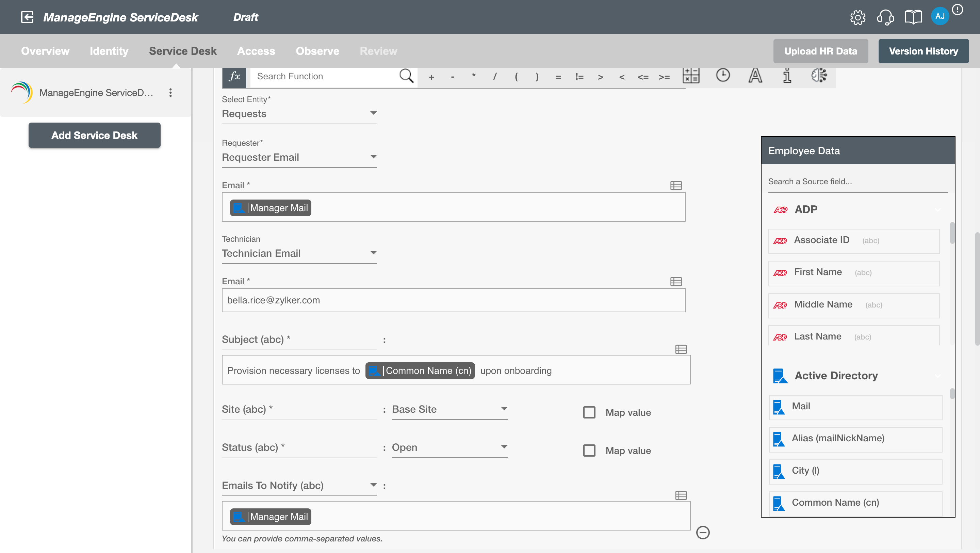Click the table icon above Emails To Notify field

coord(681,495)
